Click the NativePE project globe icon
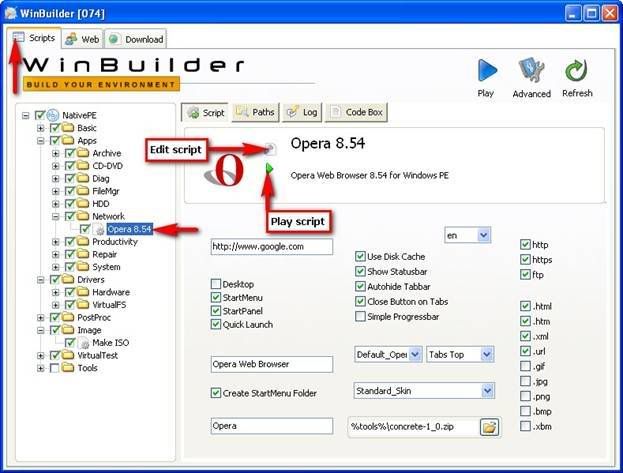Screen dimensions: 623x473 (52, 115)
